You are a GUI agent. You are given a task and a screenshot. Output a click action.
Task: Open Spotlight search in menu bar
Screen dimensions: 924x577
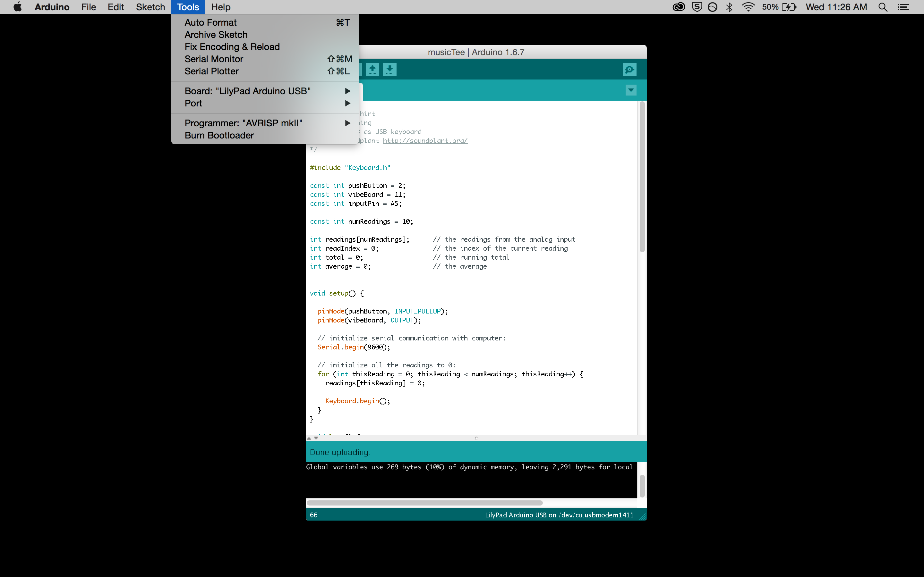point(883,7)
